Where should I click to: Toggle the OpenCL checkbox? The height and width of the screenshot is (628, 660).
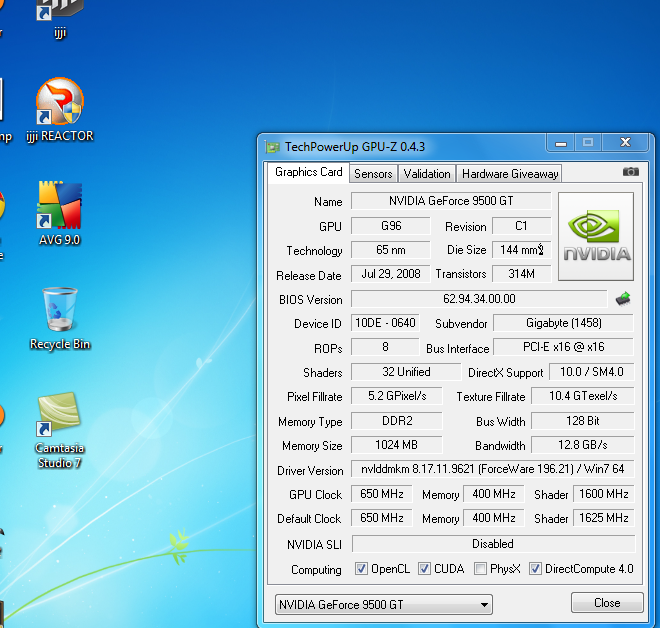pos(361,569)
